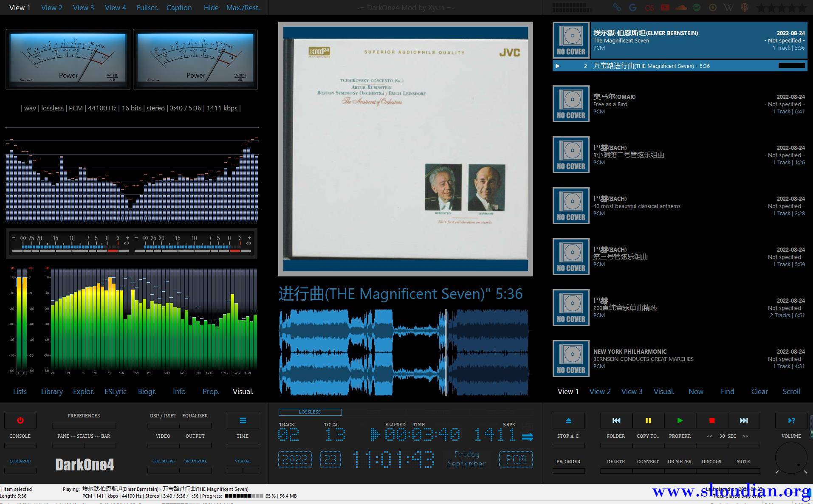Open the Biogr. tab
The width and height of the screenshot is (813, 504).
[147, 391]
